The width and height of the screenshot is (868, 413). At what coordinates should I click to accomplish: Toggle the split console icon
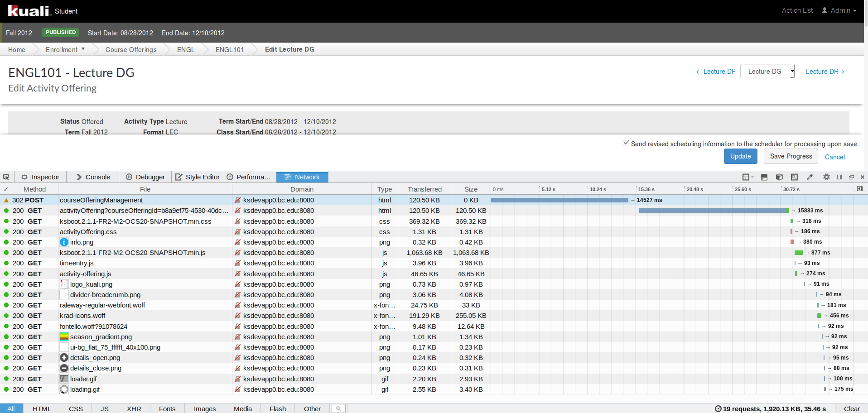coord(764,177)
